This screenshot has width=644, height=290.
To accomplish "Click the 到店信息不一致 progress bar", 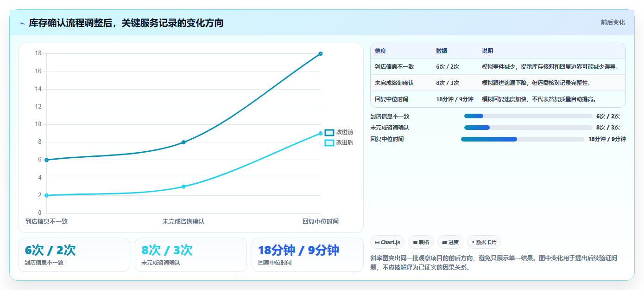I will click(528, 116).
